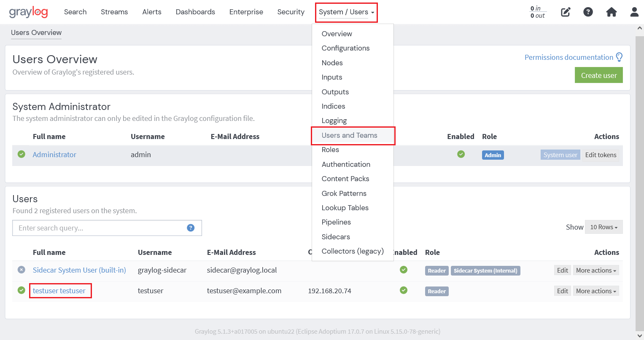Click the testuser@example.com email cell
This screenshot has width=644, height=340.
point(244,291)
